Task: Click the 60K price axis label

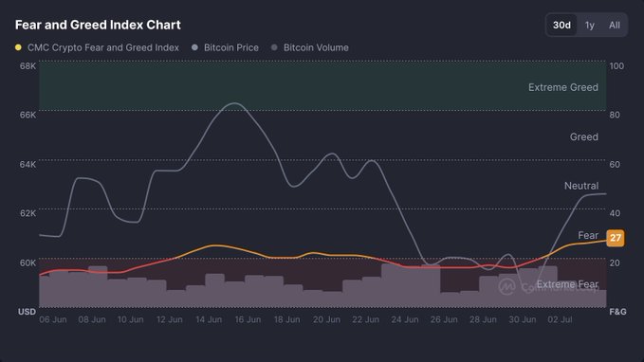Action: tap(28, 262)
